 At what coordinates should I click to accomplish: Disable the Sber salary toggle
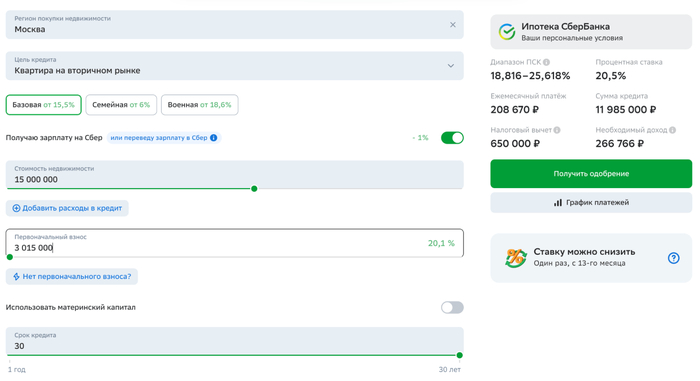point(452,138)
